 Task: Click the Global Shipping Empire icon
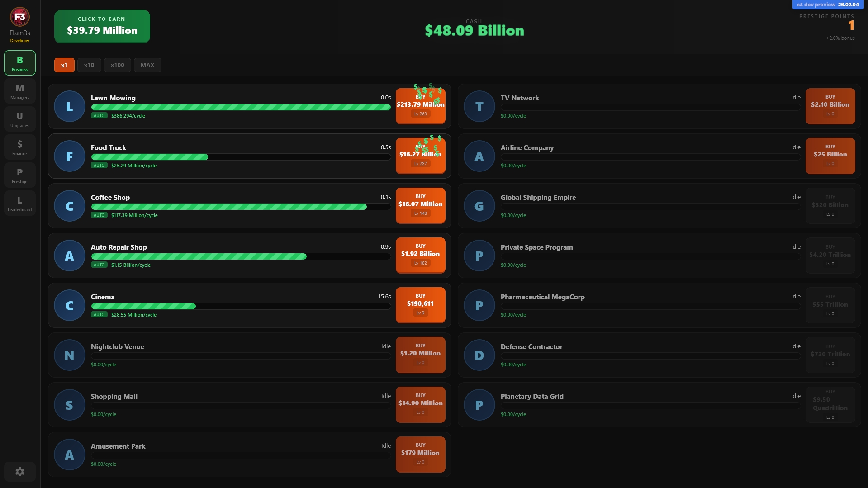coord(479,206)
